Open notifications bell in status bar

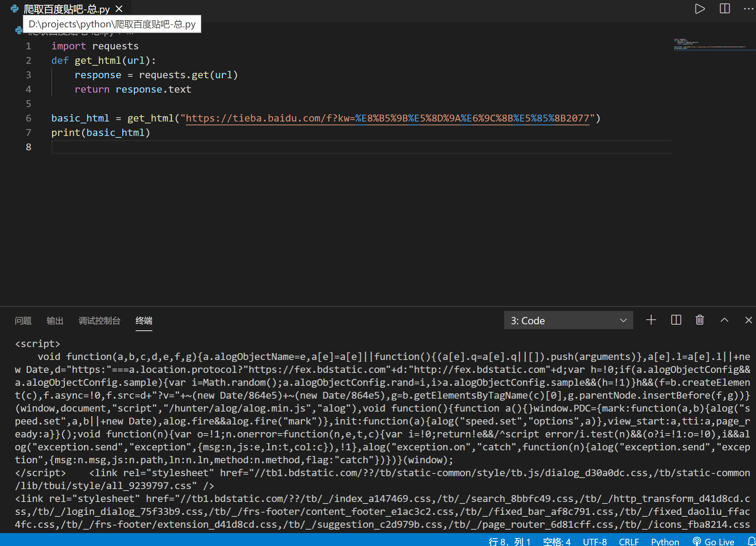751,541
